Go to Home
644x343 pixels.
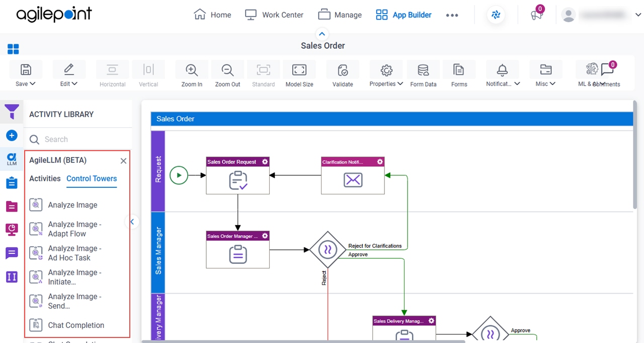coord(212,15)
